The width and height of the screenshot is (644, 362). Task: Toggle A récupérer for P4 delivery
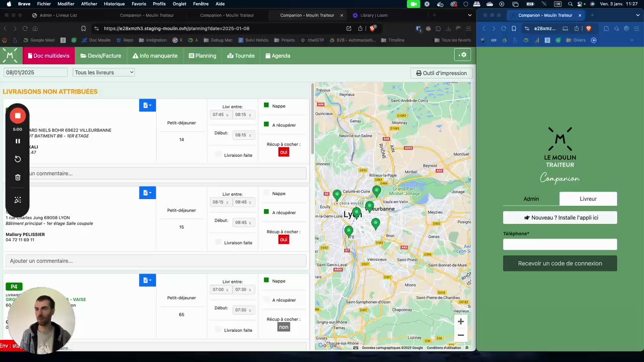(266, 299)
